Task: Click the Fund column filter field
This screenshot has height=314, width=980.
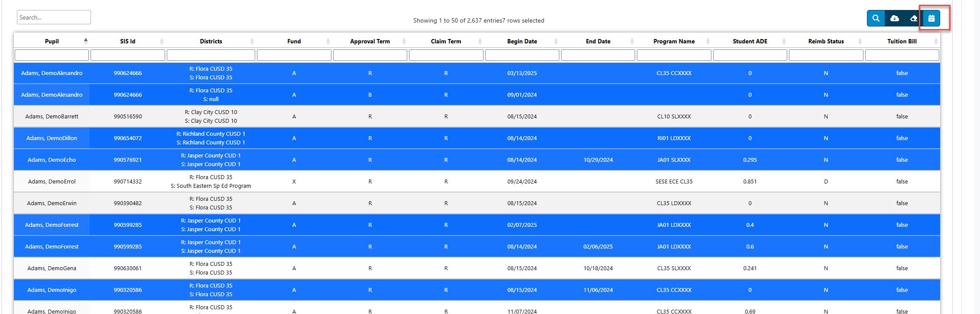Action: click(294, 55)
